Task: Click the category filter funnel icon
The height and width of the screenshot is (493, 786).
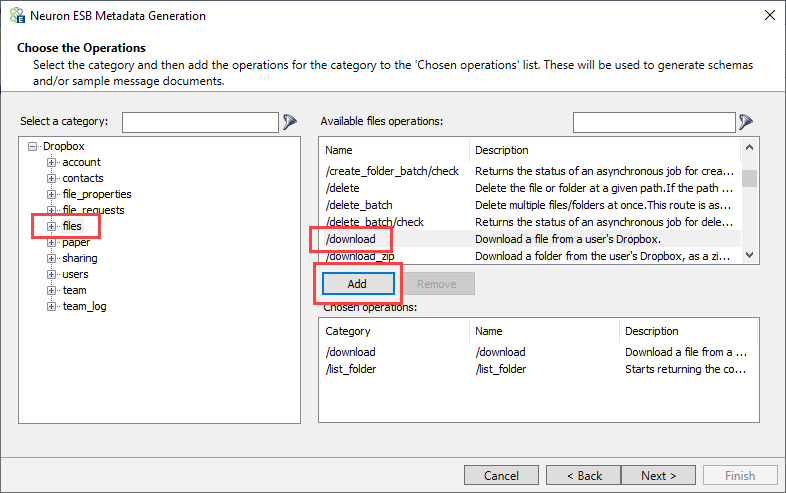Action: 290,121
